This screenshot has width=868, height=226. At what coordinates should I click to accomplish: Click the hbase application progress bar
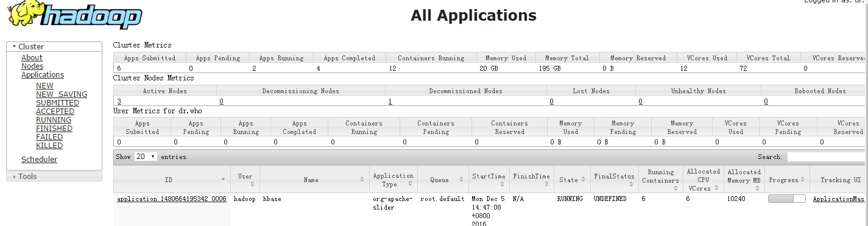[x=786, y=199]
